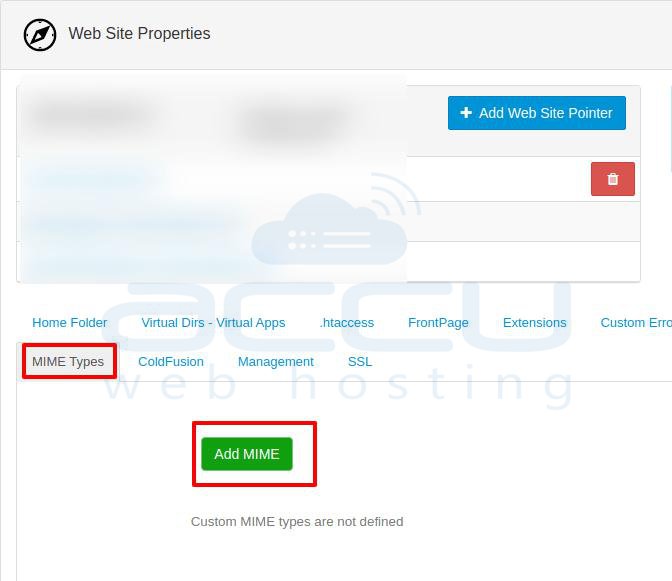Open the Management tab
This screenshot has width=672, height=581.
(275, 361)
